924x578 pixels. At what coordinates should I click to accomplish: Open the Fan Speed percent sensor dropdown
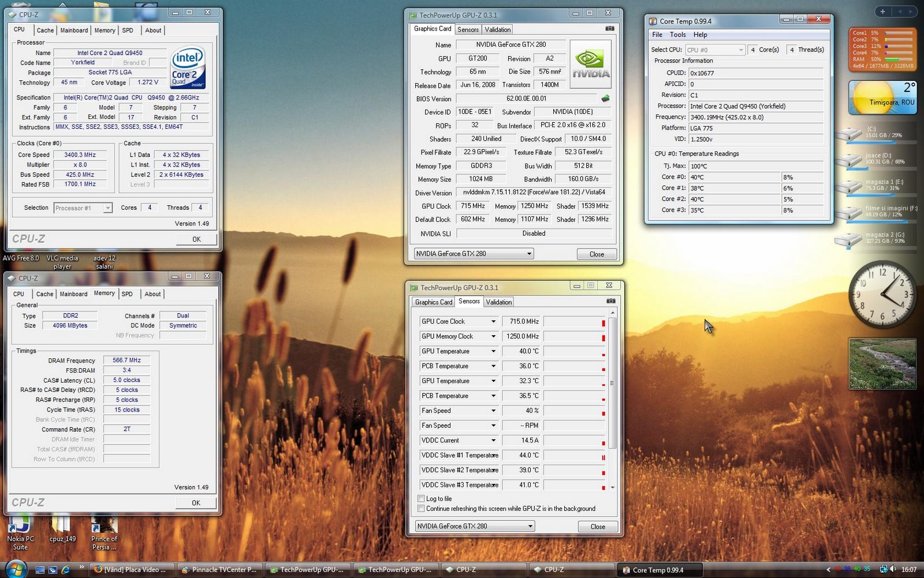[x=493, y=411]
